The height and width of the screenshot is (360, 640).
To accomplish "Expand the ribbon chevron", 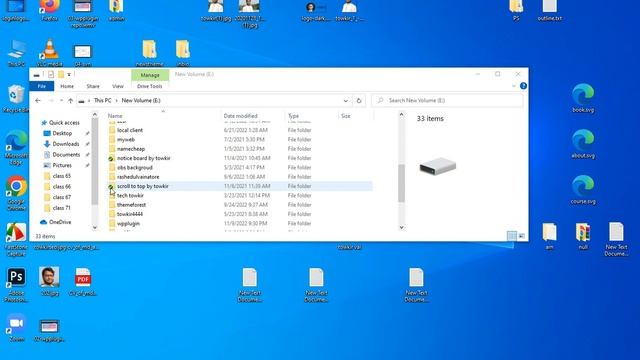I will tap(513, 86).
